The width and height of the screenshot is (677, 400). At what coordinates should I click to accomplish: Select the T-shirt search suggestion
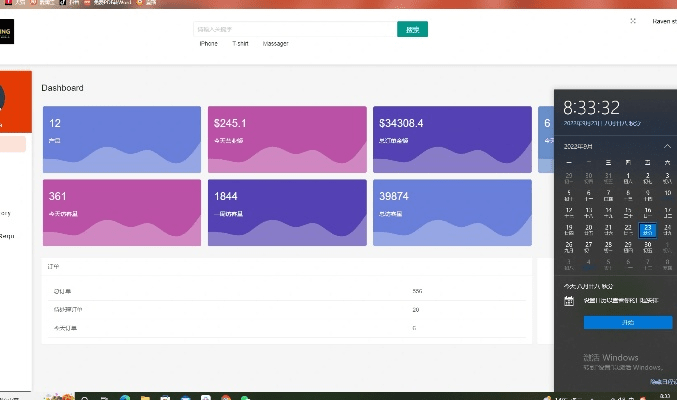(x=240, y=44)
